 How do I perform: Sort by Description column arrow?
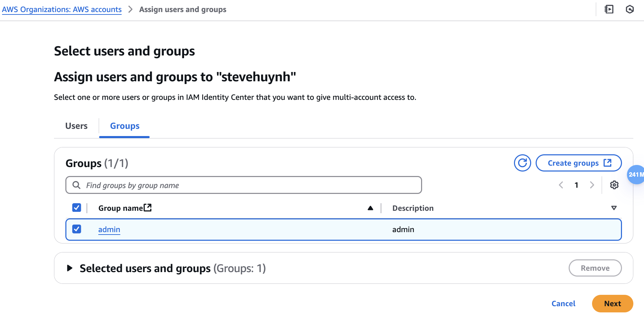click(614, 208)
